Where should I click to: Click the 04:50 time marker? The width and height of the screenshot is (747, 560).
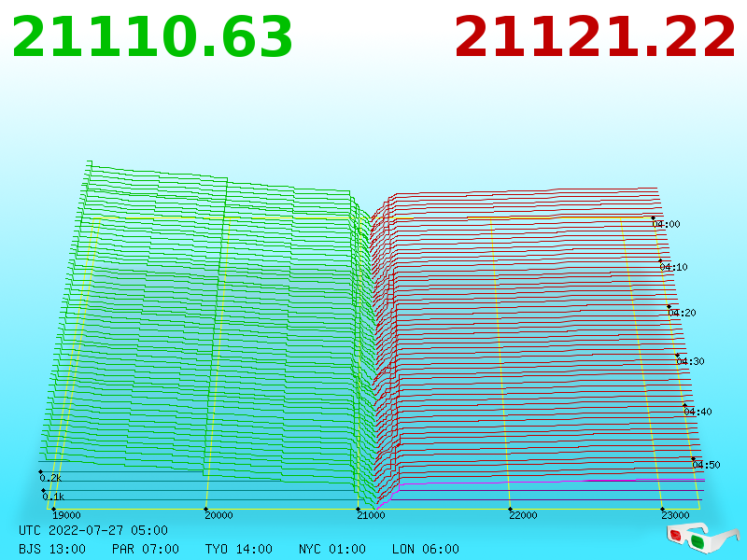707,465
